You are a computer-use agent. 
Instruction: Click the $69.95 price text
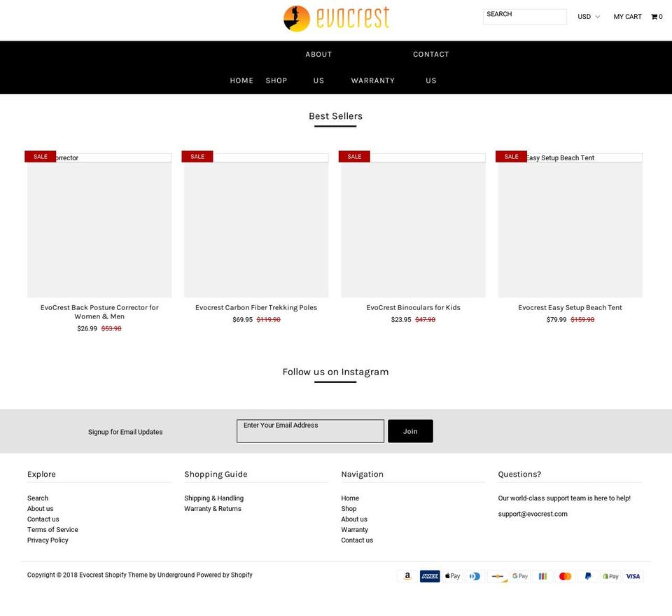243,320
